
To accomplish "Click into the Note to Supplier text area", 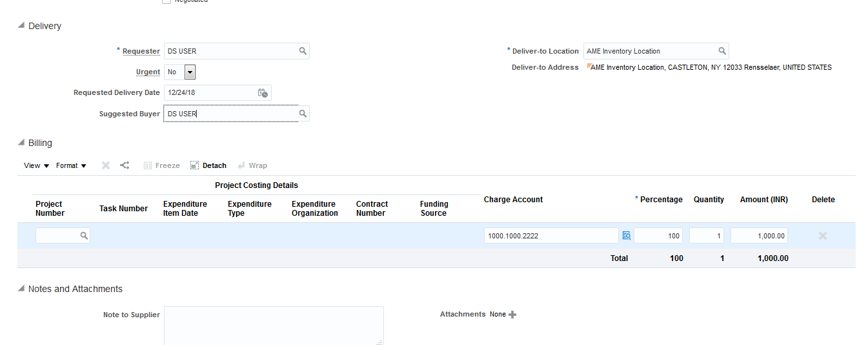I will pos(274,325).
